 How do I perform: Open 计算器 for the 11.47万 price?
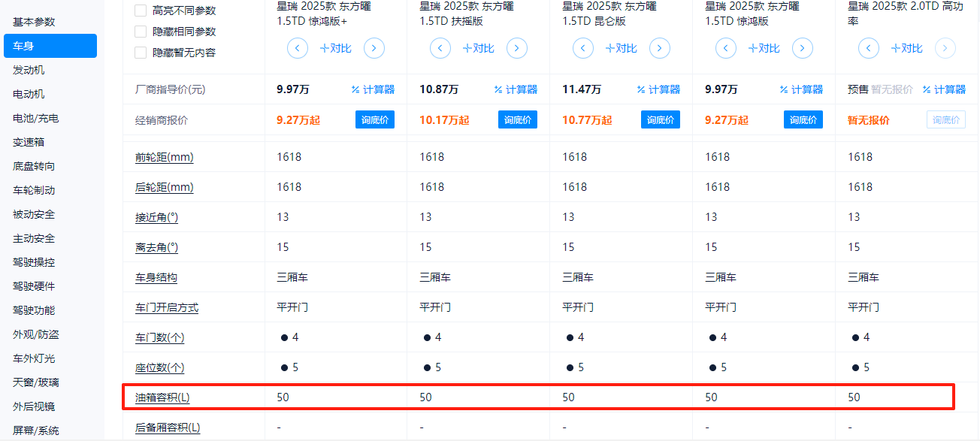point(658,89)
